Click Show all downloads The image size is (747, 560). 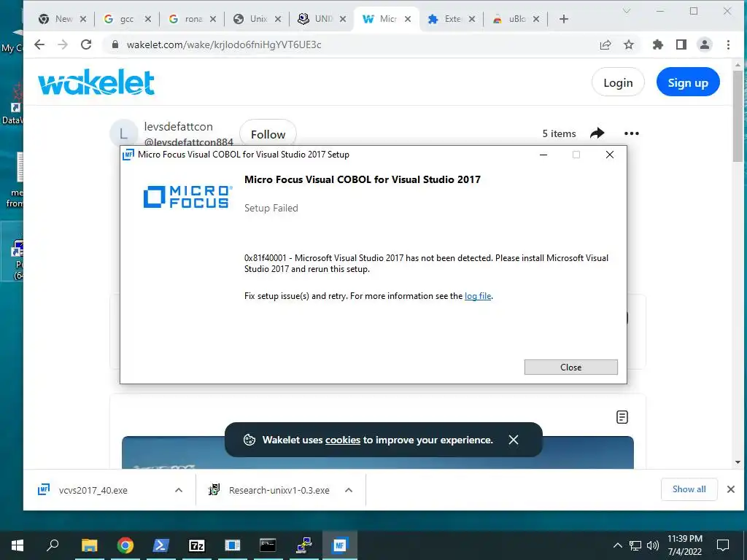(689, 489)
